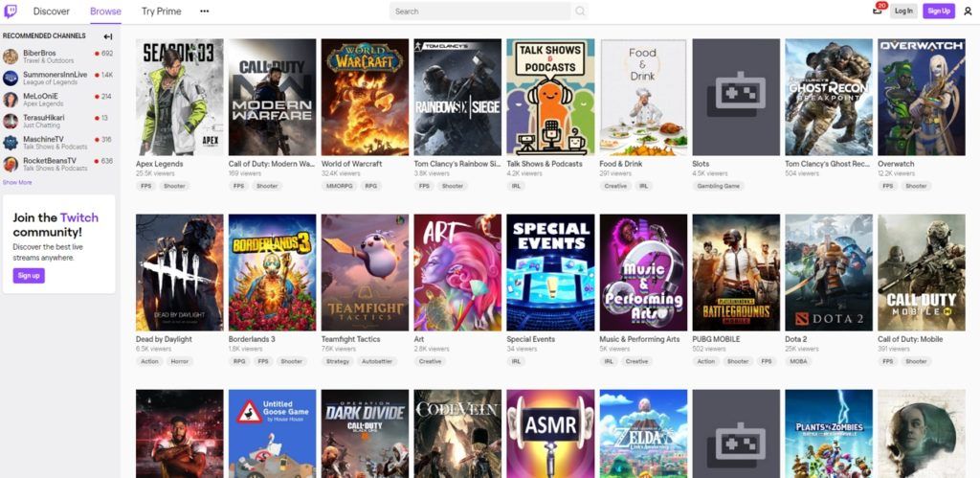Click SummonersInnLive channel avatar
Image resolution: width=980 pixels, height=478 pixels.
(x=11, y=79)
